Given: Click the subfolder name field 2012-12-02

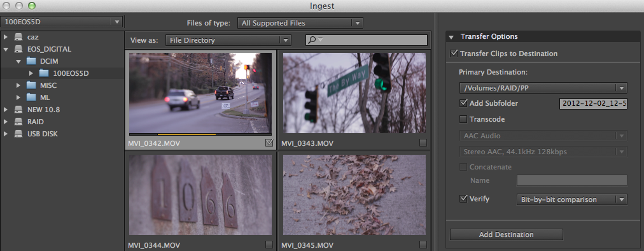Looking at the screenshot, I should click(594, 104).
